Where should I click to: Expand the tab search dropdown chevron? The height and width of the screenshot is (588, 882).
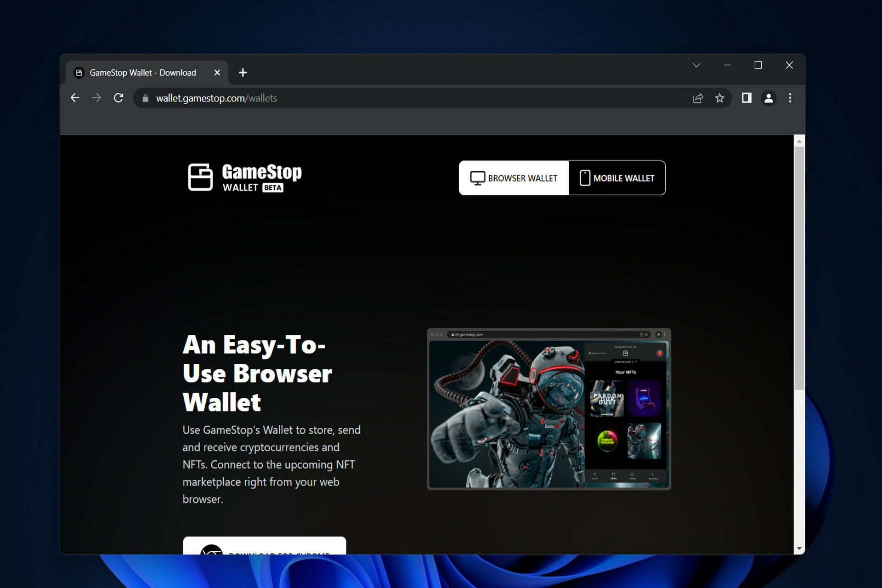[x=696, y=65]
